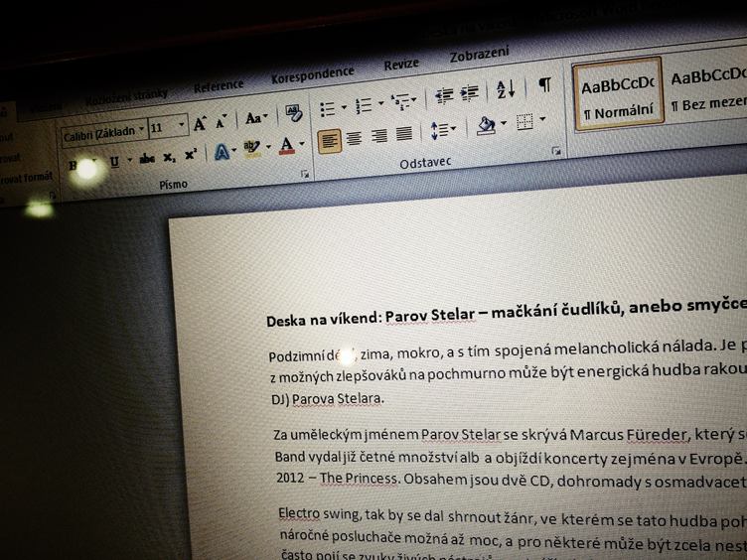
Task: Click inside the font size field
Action: coord(163,127)
